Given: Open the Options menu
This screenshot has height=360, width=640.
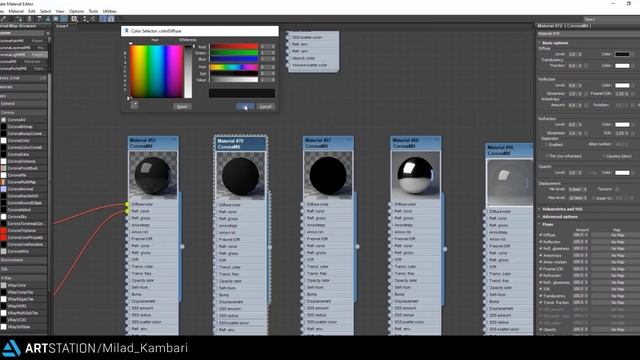Looking at the screenshot, I should pyautogui.click(x=76, y=11).
